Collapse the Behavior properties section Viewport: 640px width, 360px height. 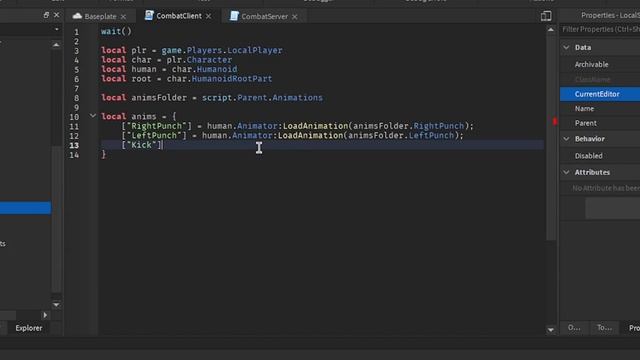click(x=566, y=139)
